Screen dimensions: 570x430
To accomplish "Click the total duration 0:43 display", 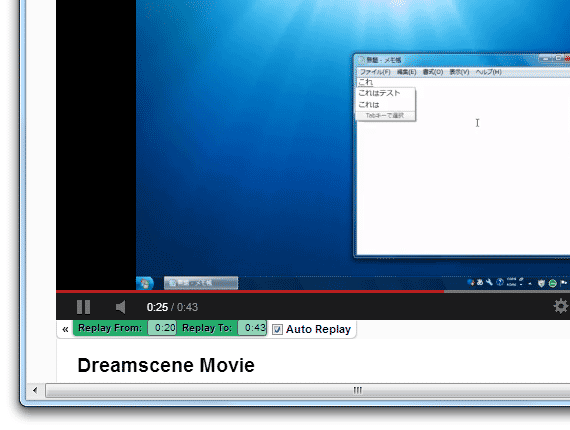I will point(187,307).
